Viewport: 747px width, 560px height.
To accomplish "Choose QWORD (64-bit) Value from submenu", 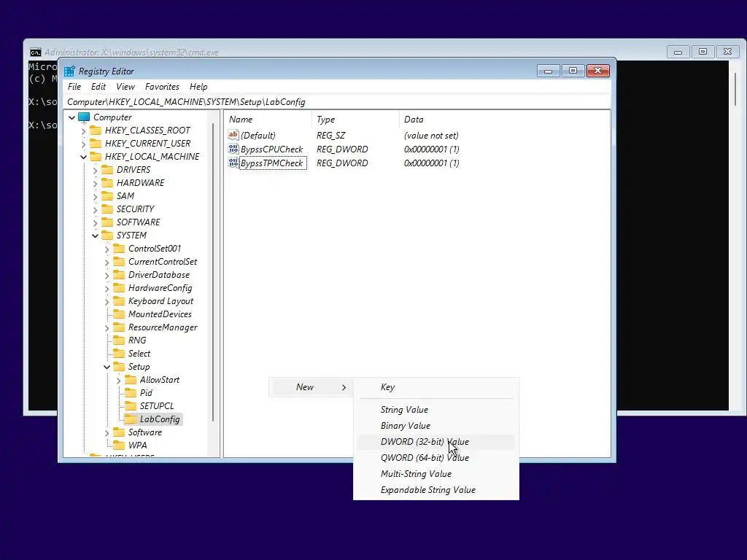I will pyautogui.click(x=436, y=458).
